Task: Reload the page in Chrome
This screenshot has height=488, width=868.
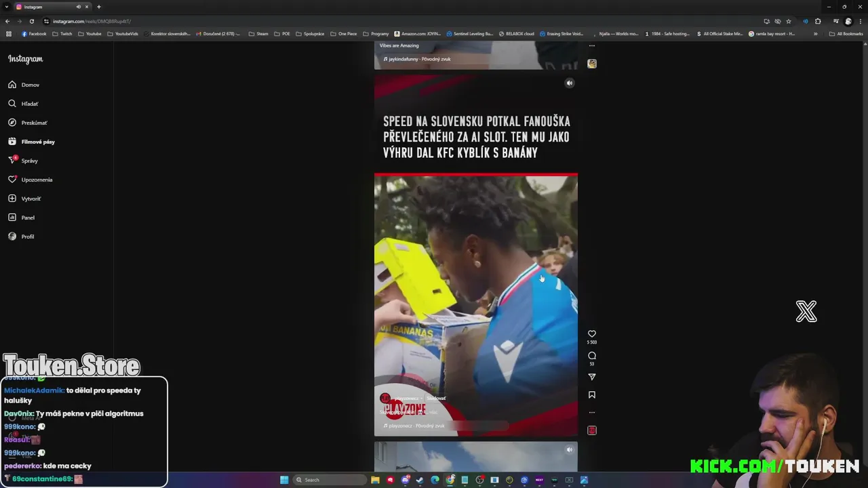Action: click(x=31, y=21)
